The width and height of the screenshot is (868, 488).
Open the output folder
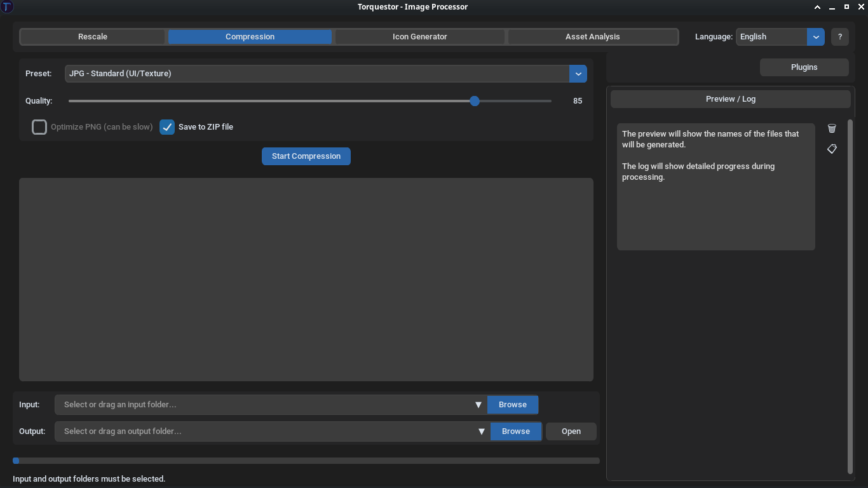(571, 431)
